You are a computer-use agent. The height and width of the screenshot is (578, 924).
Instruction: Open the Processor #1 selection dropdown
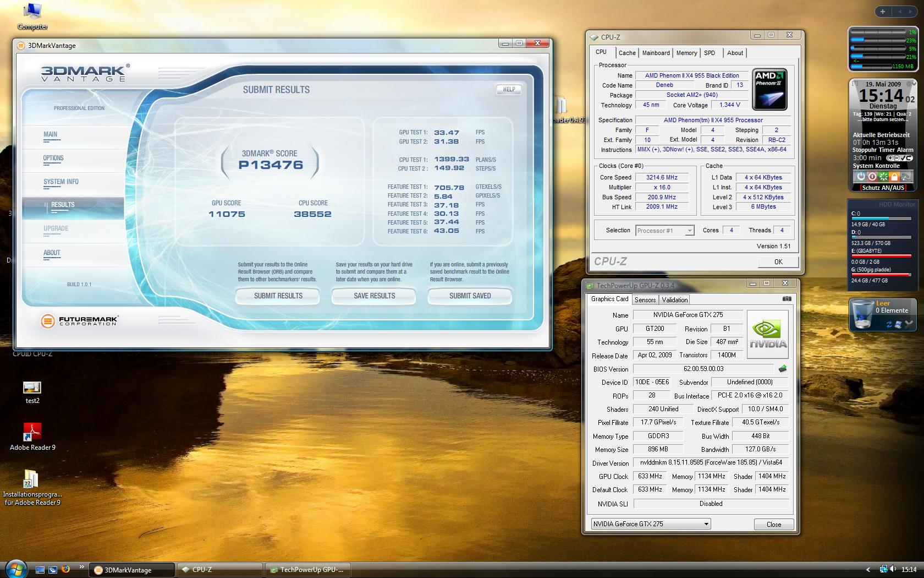point(665,231)
